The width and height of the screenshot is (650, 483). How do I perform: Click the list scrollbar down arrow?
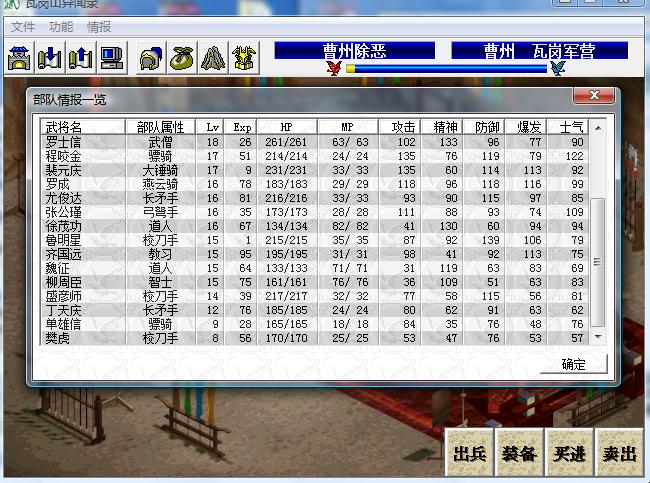pyautogui.click(x=598, y=337)
